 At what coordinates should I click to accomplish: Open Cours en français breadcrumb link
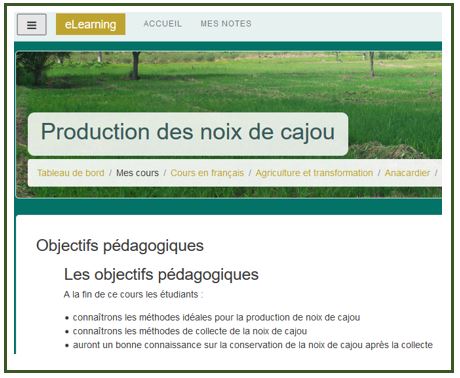207,173
